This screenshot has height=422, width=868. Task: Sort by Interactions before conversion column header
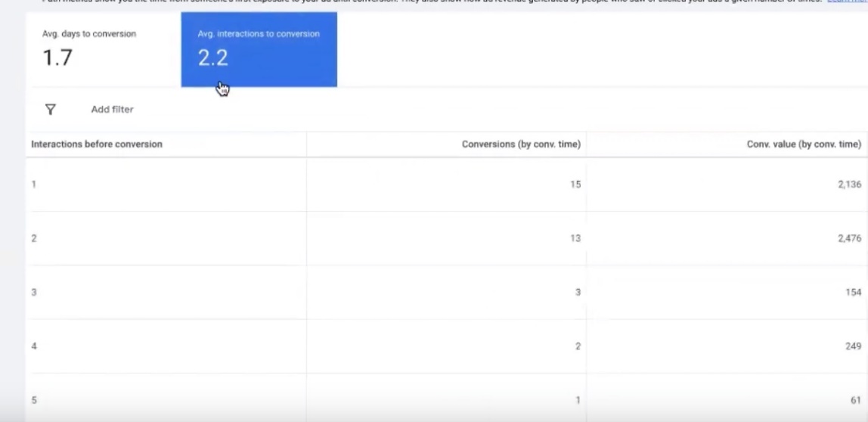[x=97, y=144]
